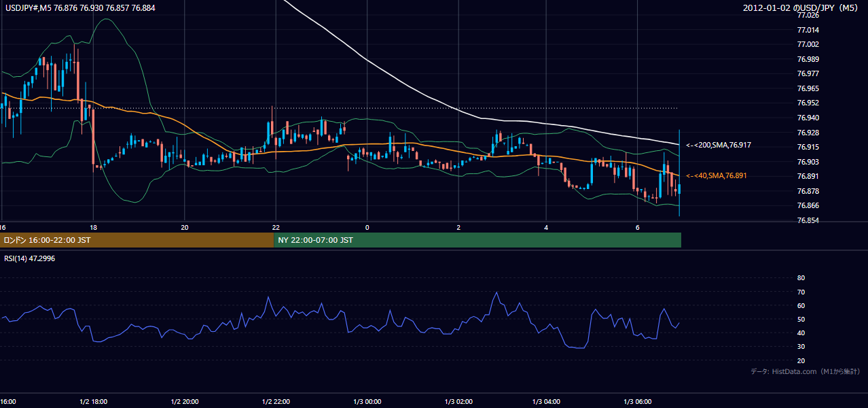This screenshot has width=868, height=408.
Task: Click price level 77.014 on axis
Action: pos(808,30)
